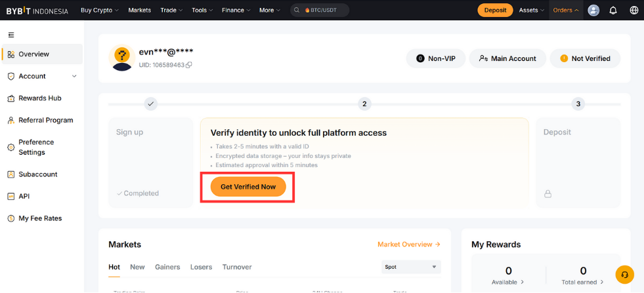Image resolution: width=644 pixels, height=293 pixels.
Task: Open the customer support headset chat
Action: [x=625, y=275]
